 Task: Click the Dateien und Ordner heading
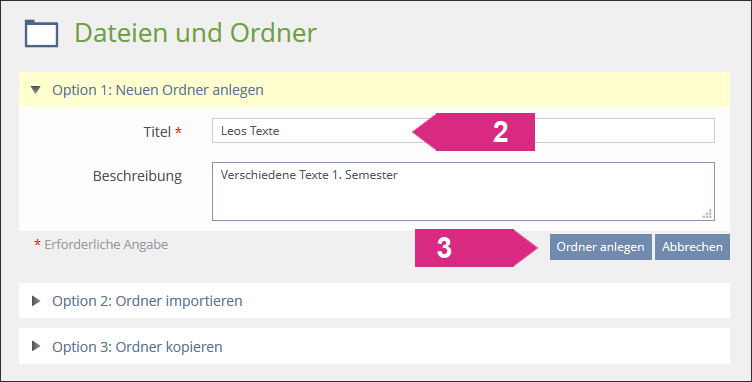coord(195,33)
